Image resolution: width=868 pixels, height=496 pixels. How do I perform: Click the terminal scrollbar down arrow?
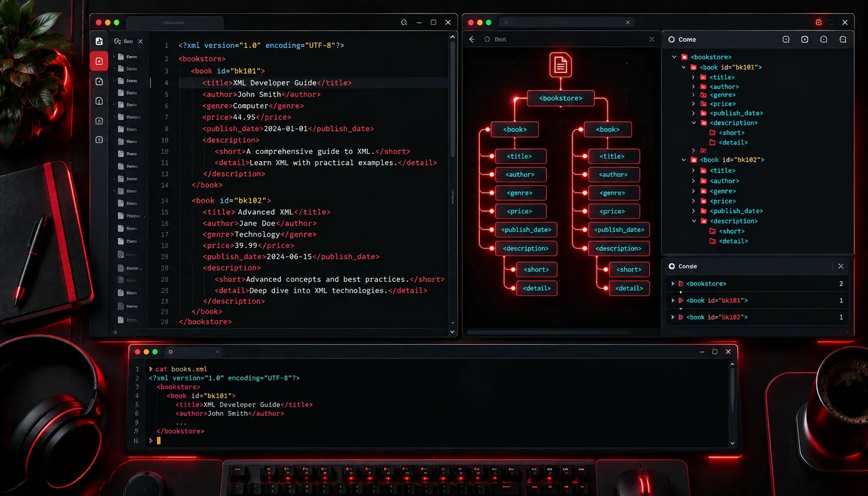[732, 443]
